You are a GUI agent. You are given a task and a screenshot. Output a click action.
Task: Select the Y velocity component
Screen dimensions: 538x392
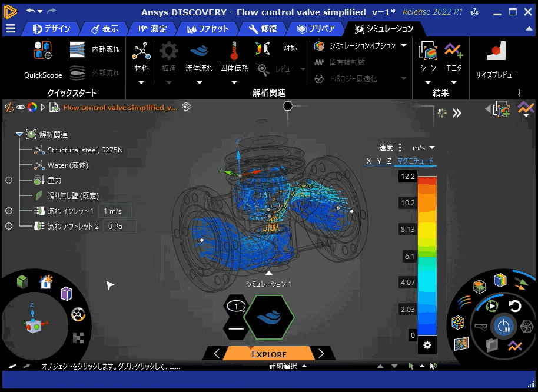tap(379, 161)
